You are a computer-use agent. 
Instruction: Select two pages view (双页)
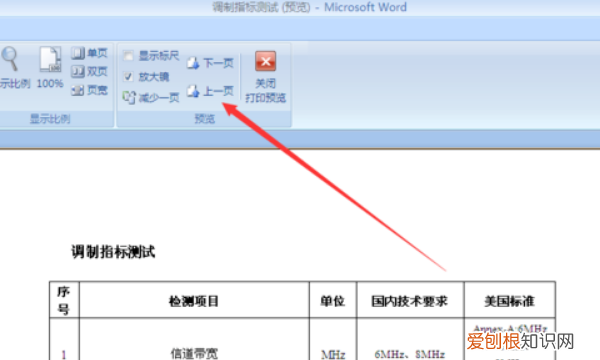click(x=89, y=71)
